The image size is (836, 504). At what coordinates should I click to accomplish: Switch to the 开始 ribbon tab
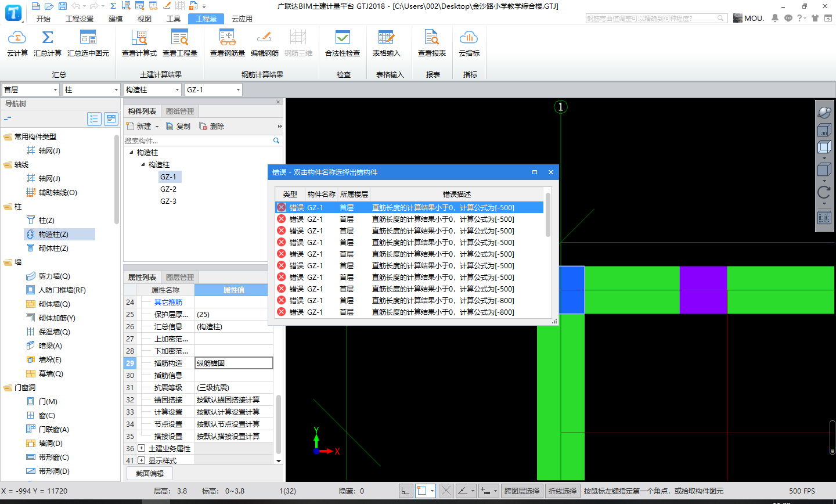(x=44, y=19)
